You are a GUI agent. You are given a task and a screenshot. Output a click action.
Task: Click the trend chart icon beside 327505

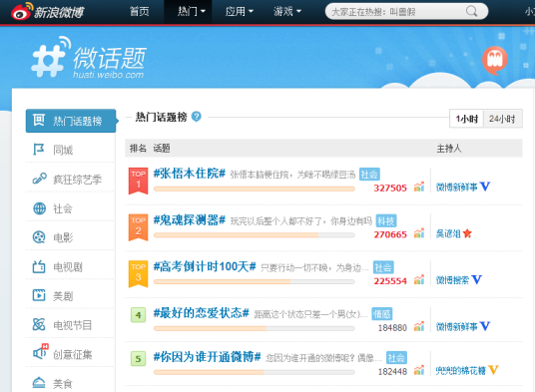(x=419, y=187)
